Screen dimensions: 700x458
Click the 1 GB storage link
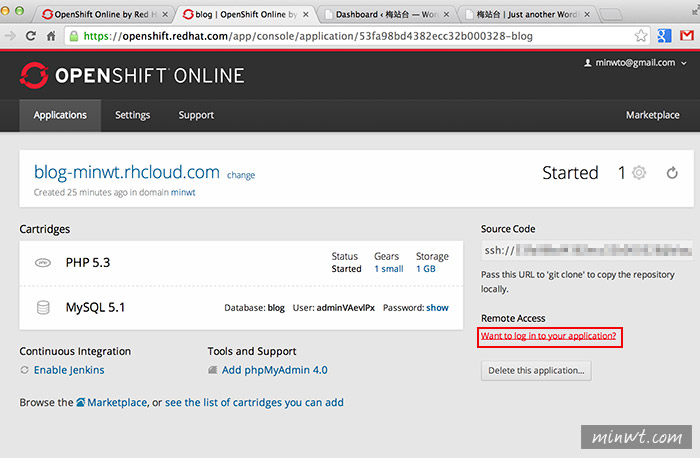(425, 269)
